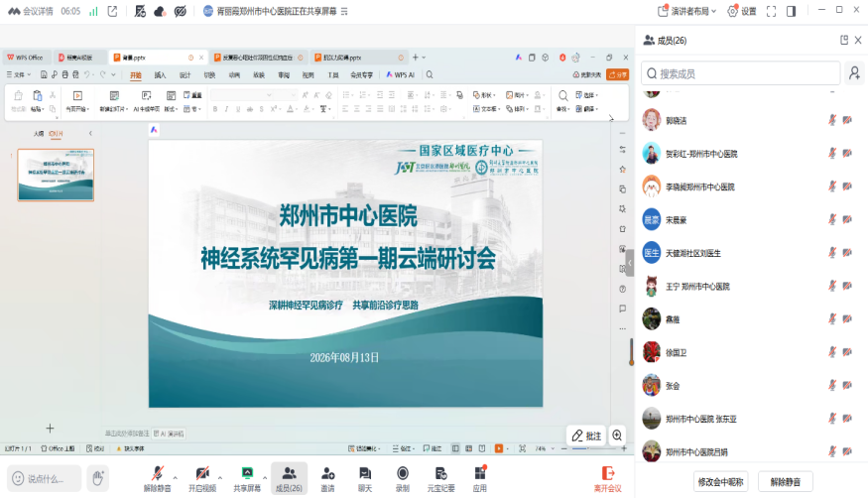This screenshot has height=498, width=868.
Task: Start sharing with 共享屏幕
Action: (x=247, y=478)
